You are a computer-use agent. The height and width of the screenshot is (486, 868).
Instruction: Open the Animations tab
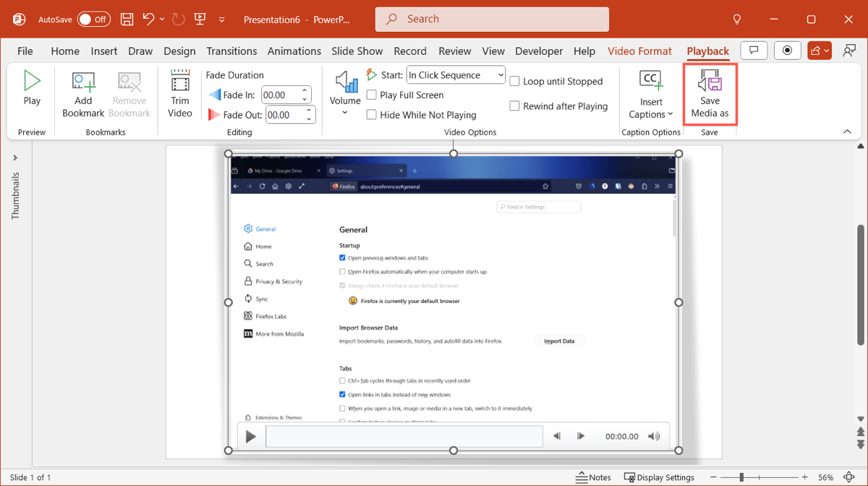(295, 51)
